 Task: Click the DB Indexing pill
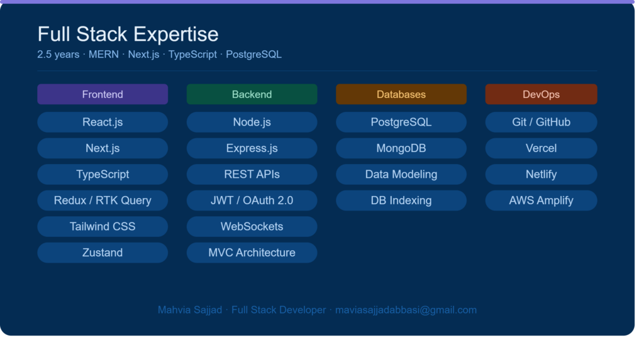click(x=401, y=200)
